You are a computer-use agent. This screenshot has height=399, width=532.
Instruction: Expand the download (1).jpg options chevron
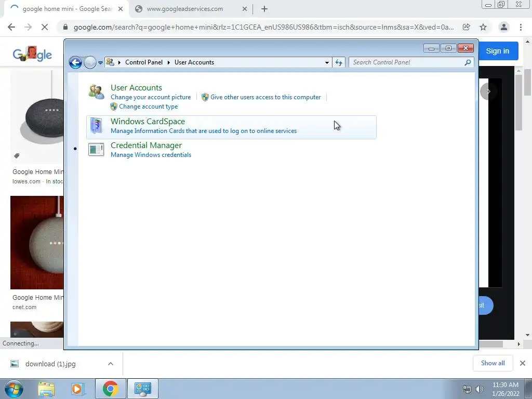pyautogui.click(x=111, y=364)
